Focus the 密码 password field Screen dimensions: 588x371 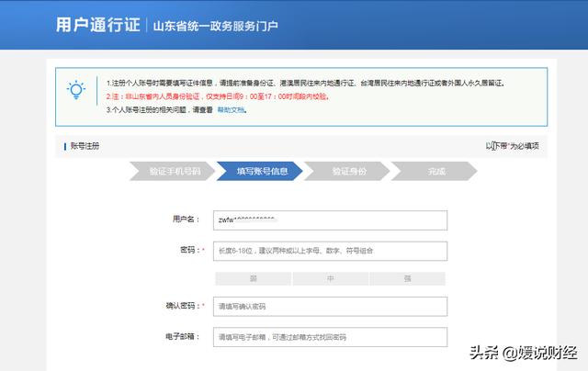pos(329,251)
